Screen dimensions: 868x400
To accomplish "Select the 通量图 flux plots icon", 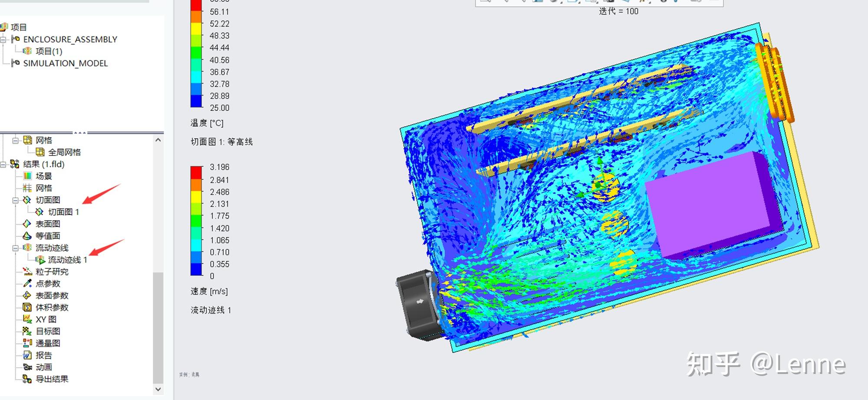I will [27, 343].
